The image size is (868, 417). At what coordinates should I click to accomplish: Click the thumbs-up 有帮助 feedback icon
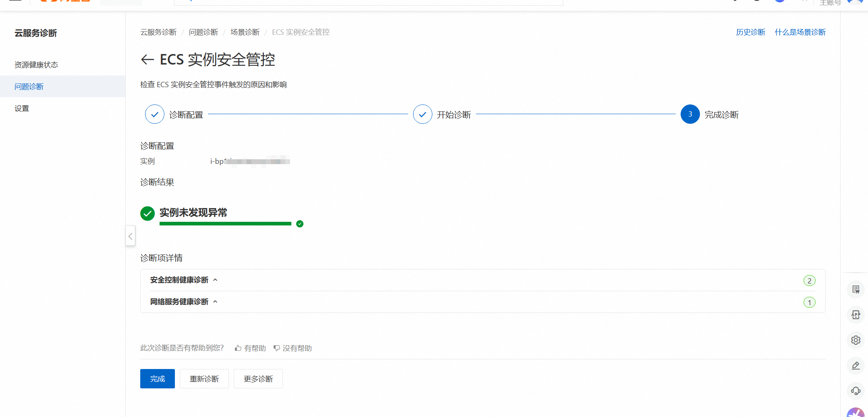click(238, 348)
